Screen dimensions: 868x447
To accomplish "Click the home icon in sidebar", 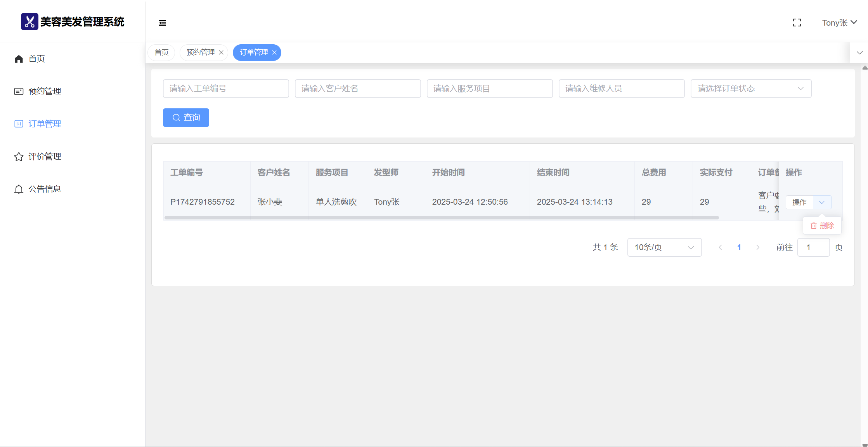I will pos(19,59).
